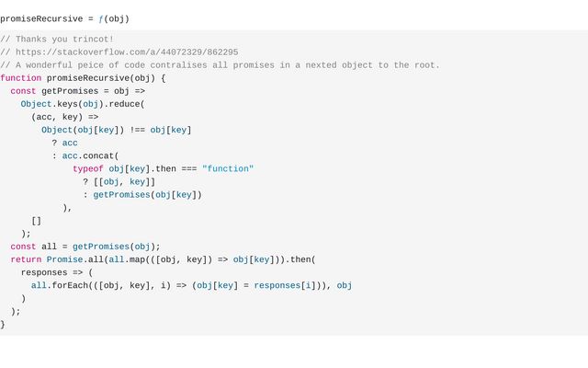This screenshot has height=368, width=588.
Task: Click 'getPromises' in the const declaration line
Action: 73,91
